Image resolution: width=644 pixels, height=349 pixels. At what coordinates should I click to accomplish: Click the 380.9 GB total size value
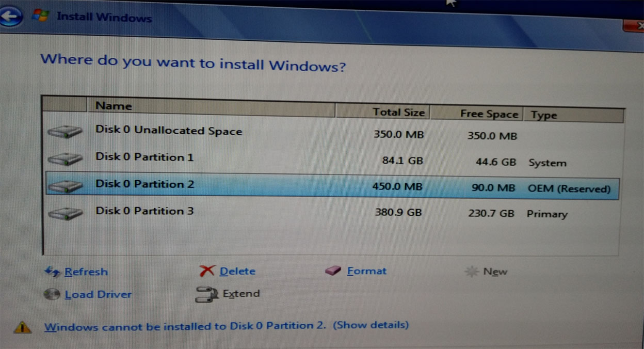tap(398, 212)
